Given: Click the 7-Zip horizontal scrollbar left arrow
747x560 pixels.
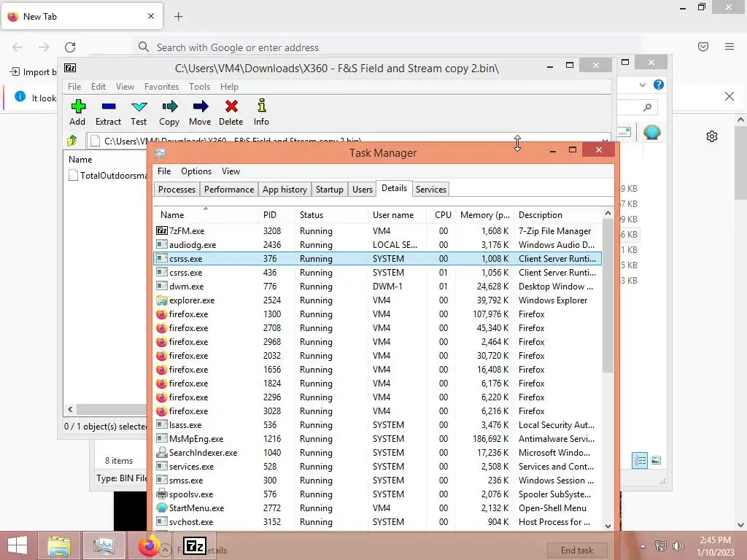Looking at the screenshot, I should pos(71,410).
